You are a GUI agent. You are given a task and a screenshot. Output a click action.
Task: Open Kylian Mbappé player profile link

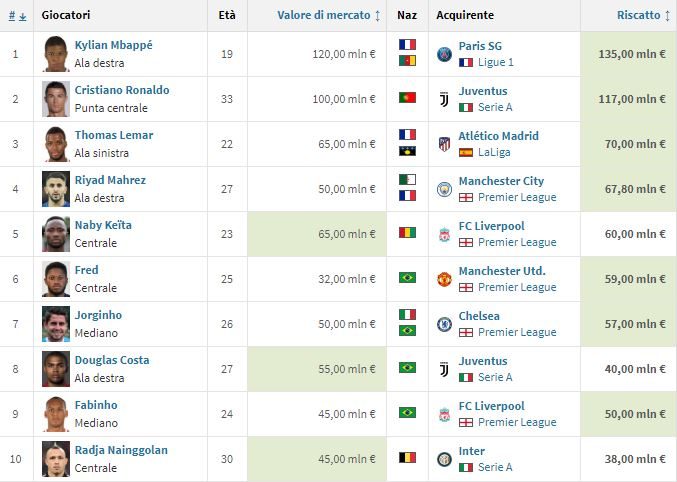coord(114,45)
